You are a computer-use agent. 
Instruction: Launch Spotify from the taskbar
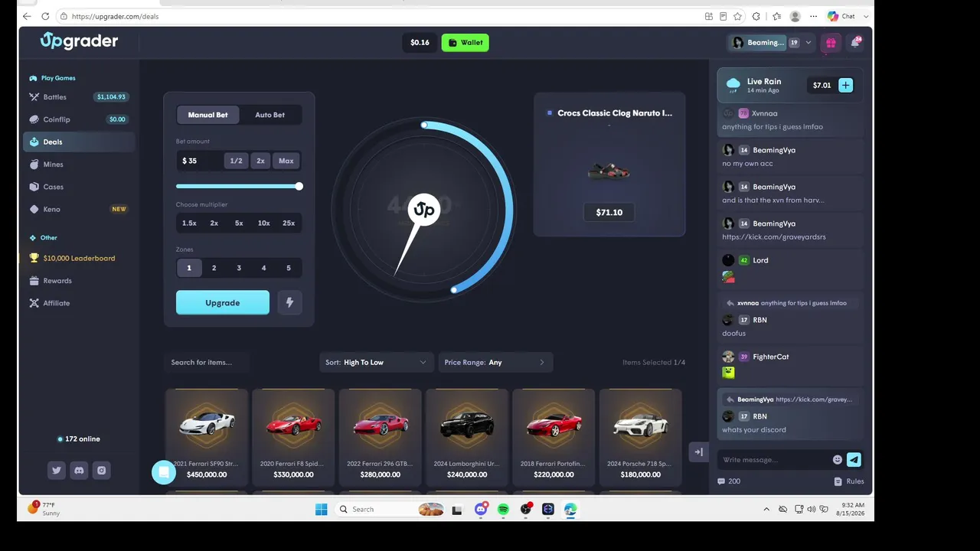tap(503, 509)
